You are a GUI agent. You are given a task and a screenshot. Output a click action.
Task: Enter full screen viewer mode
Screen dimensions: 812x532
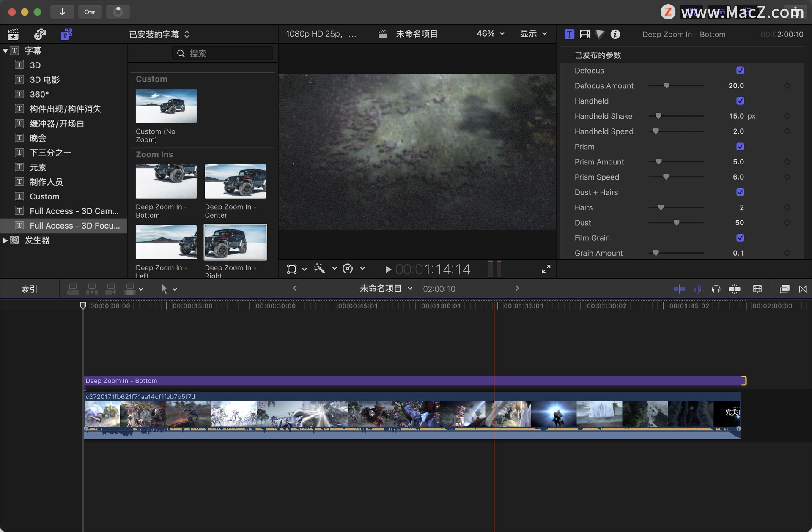(x=546, y=269)
